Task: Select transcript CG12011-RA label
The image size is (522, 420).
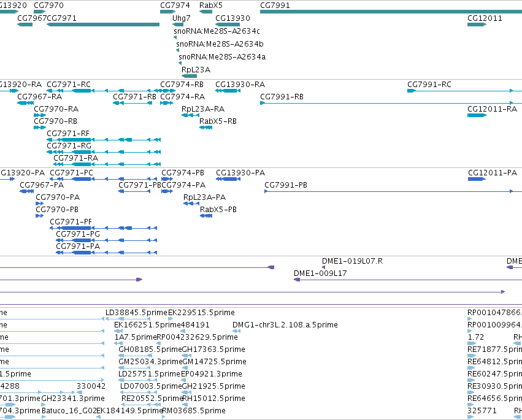Action: 492,109
